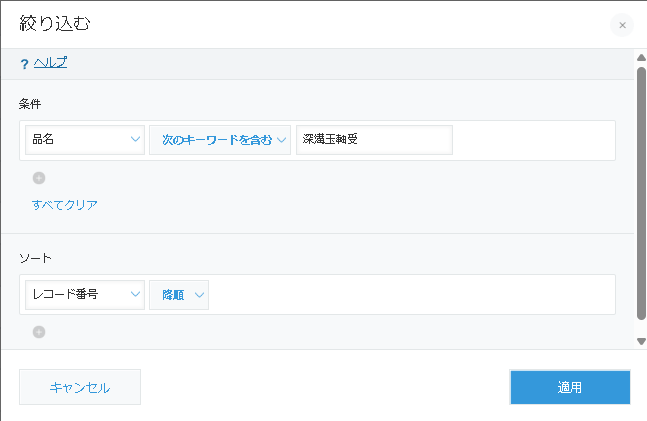Add a sort rule with the plus icon
Screen dimensions: 647x421
39,332
